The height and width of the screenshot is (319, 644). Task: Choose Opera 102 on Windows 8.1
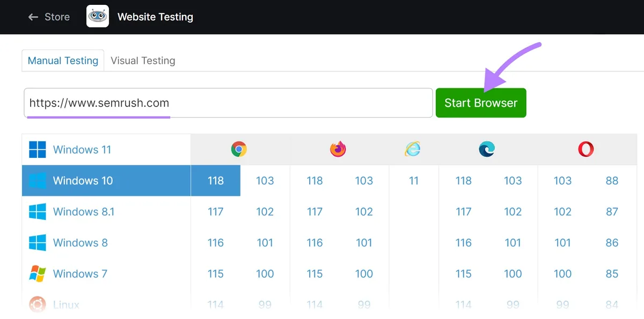pos(562,212)
